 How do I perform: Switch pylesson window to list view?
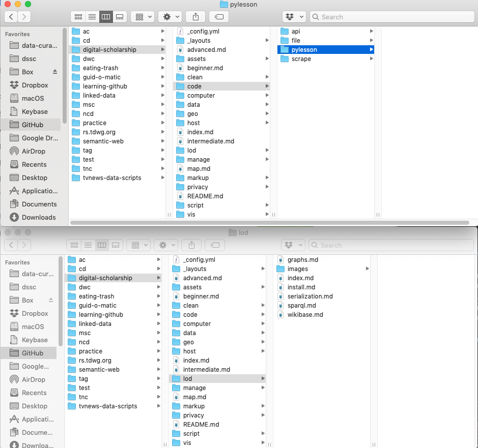point(92,17)
